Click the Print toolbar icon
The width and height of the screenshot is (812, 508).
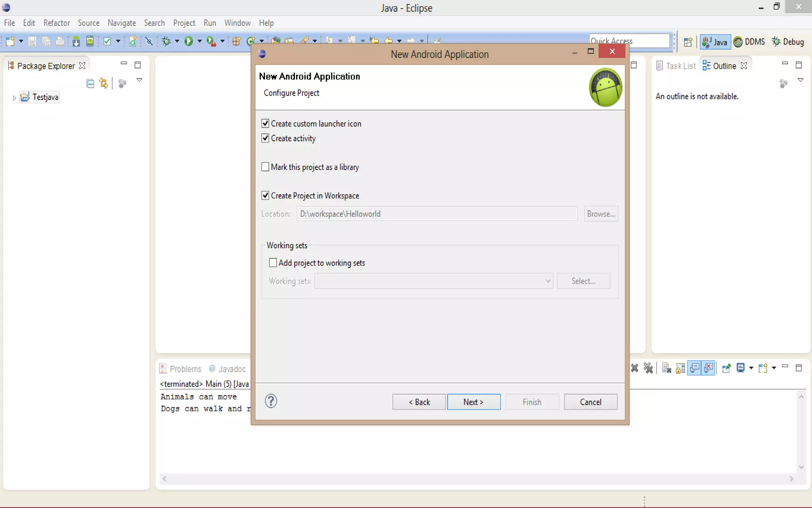point(59,41)
